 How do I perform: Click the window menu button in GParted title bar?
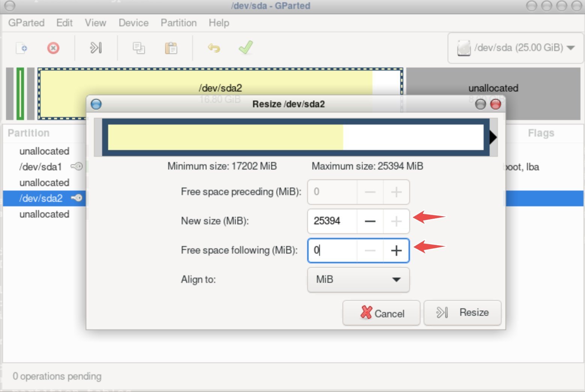pyautogui.click(x=10, y=6)
